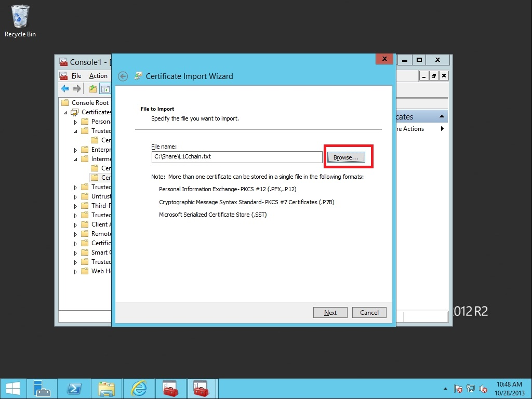Toggle the Show/Hide Console Tree icon
The width and height of the screenshot is (532, 399).
tap(105, 89)
